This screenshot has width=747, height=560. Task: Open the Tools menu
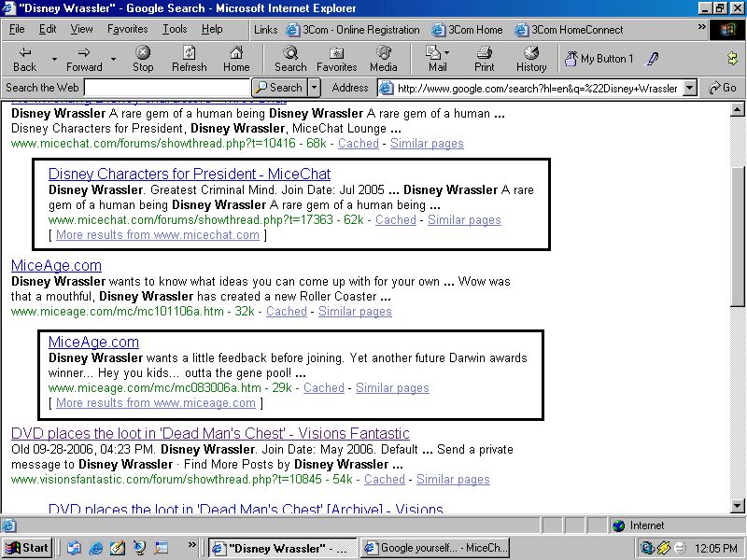click(175, 29)
